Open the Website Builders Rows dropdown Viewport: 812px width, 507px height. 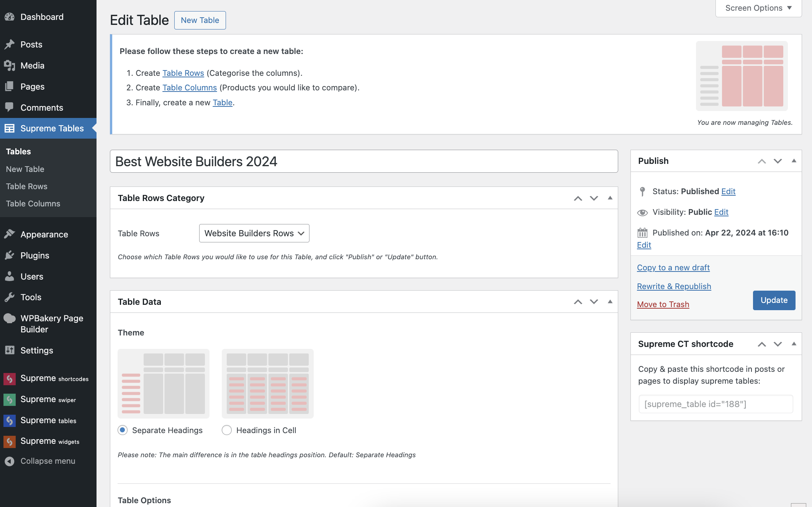click(254, 233)
